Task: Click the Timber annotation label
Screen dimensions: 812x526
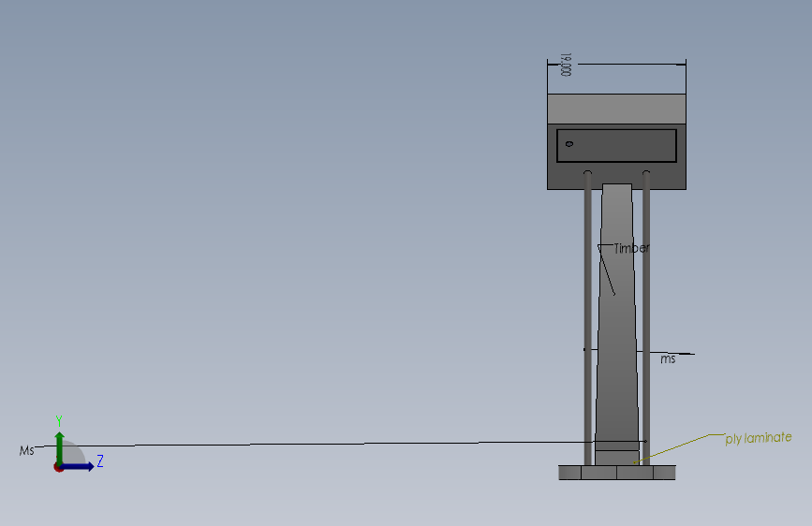Action: click(x=631, y=249)
